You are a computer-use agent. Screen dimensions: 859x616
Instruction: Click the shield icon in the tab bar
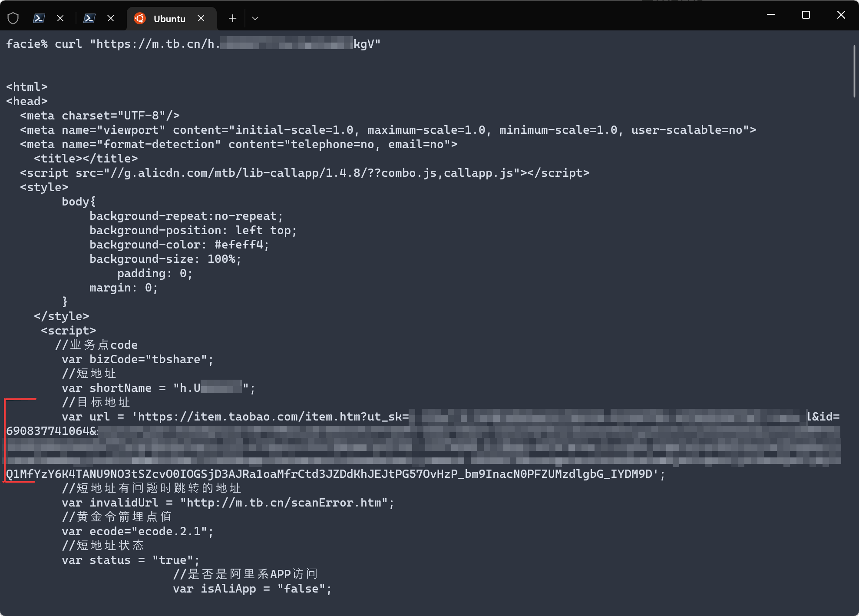pyautogui.click(x=13, y=18)
